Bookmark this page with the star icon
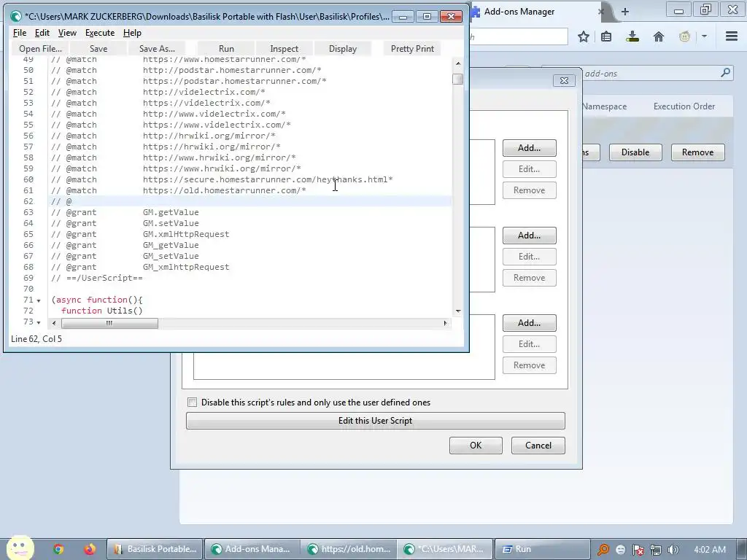This screenshot has width=747, height=560. coord(583,36)
